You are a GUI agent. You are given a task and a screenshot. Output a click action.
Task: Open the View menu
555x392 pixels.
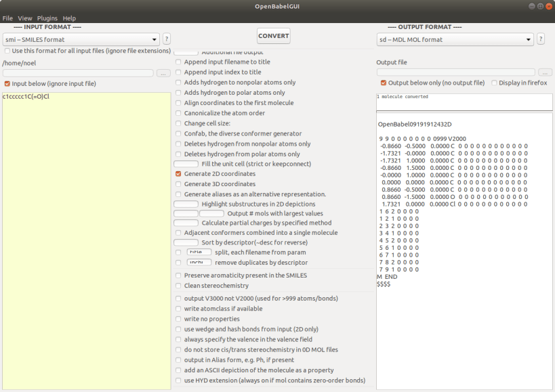pos(25,18)
